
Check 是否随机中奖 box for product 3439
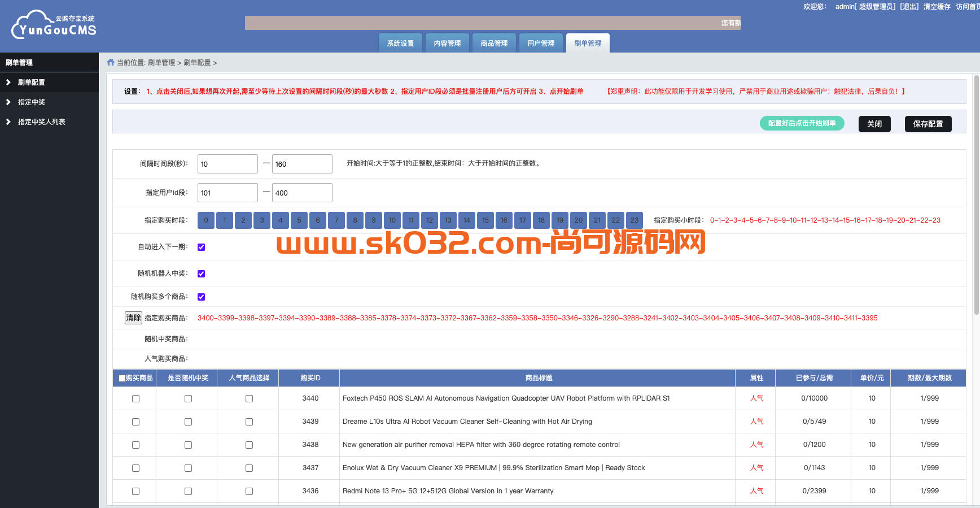pyautogui.click(x=188, y=422)
